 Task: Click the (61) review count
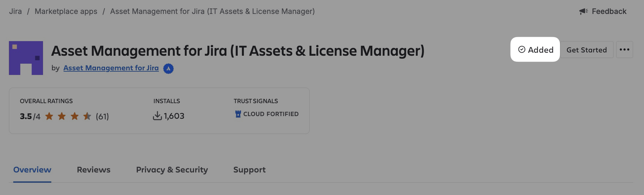(102, 116)
